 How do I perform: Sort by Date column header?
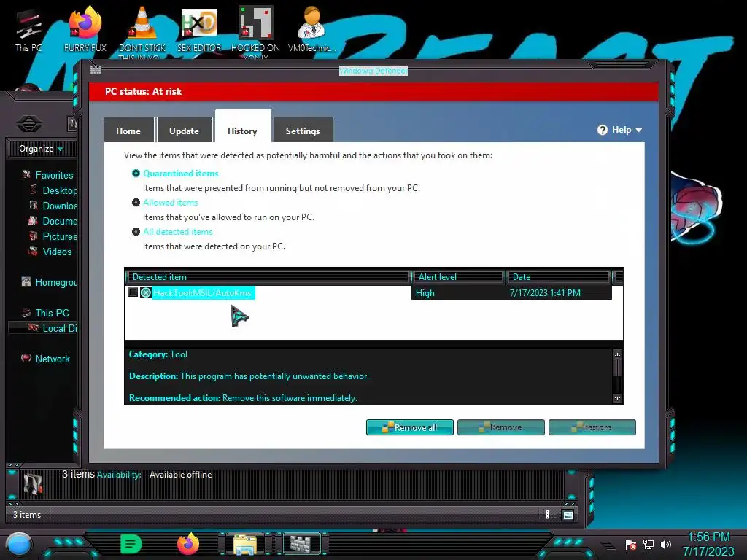(x=559, y=276)
